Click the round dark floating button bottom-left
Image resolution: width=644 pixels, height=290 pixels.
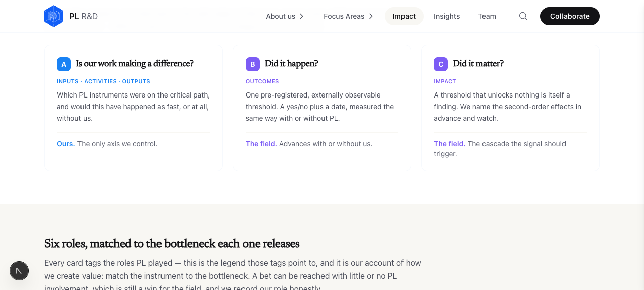19,271
